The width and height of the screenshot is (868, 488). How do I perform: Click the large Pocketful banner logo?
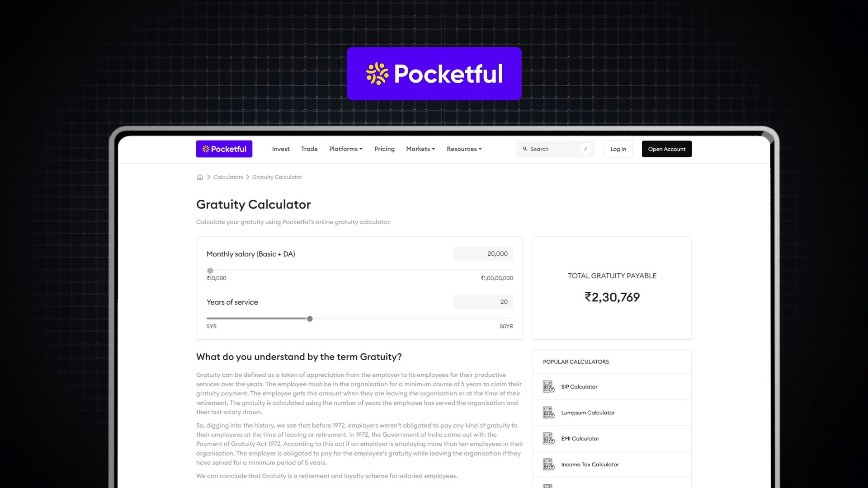click(434, 73)
